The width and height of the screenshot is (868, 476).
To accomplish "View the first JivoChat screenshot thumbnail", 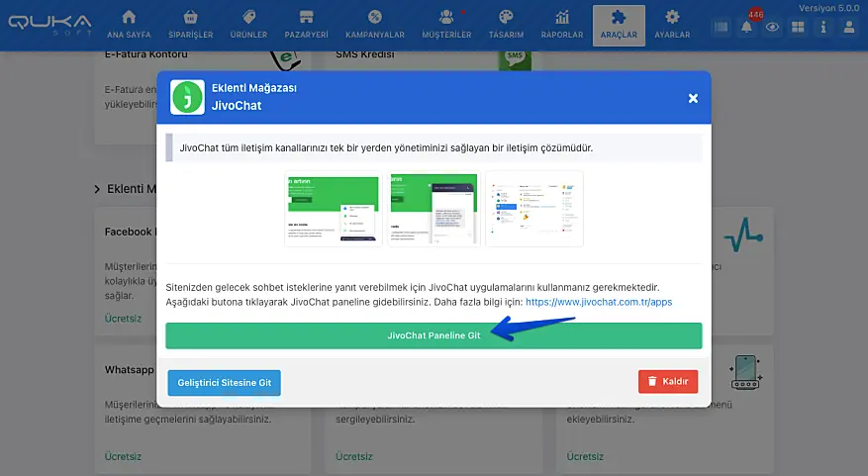I will [334, 209].
